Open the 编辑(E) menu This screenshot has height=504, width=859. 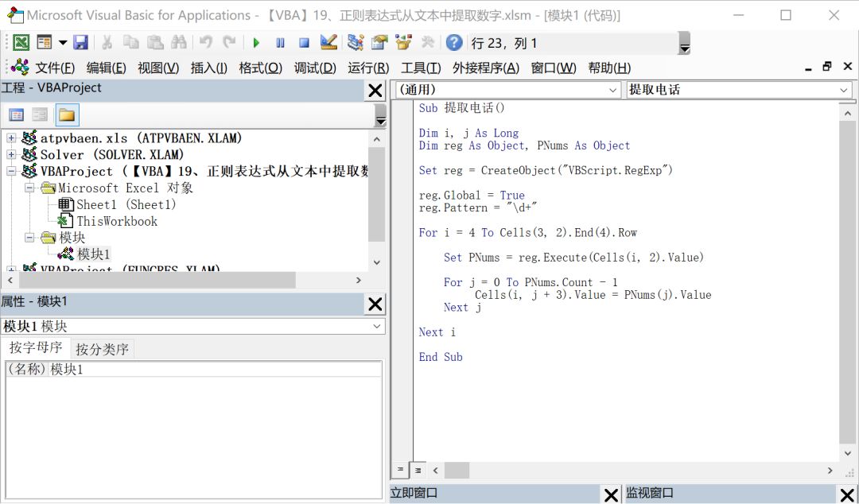click(107, 68)
